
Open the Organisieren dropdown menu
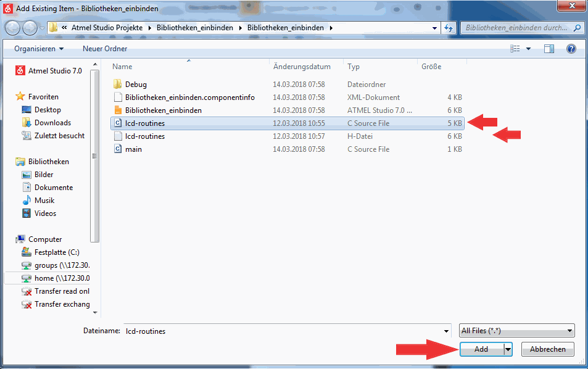39,49
